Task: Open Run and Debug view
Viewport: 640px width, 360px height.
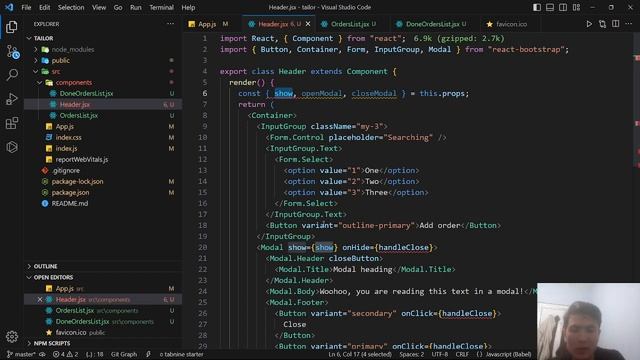Action: [12, 99]
